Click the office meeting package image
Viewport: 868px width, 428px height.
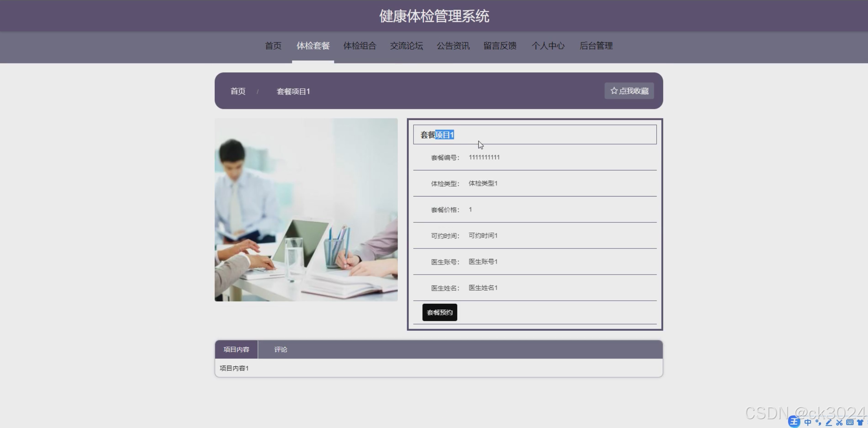306,210
